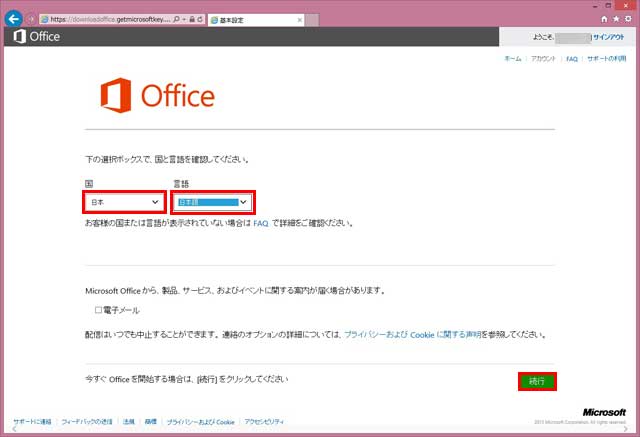Open the browser home icon

(x=601, y=19)
